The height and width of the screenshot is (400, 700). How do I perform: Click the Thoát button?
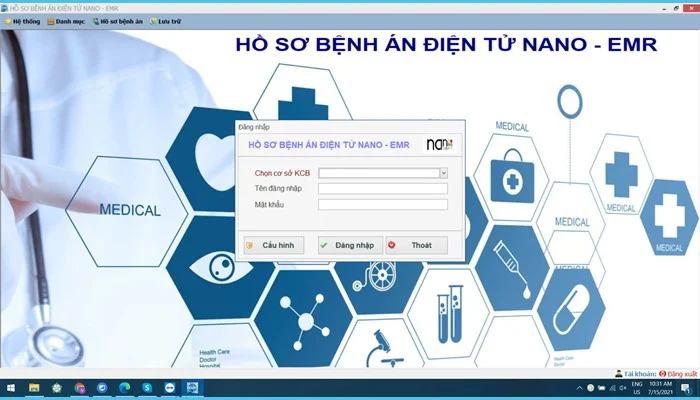click(x=417, y=245)
